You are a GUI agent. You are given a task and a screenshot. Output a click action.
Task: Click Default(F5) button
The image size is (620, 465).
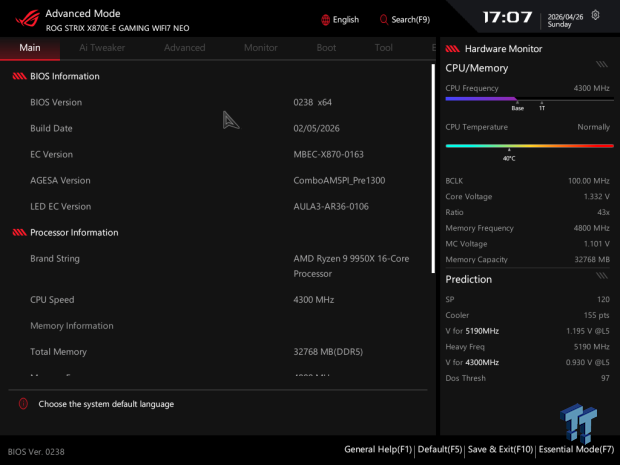point(440,450)
